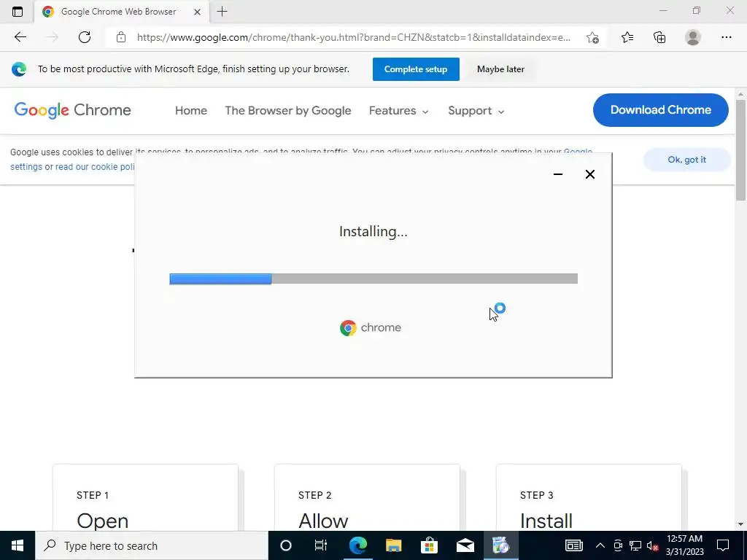Click the page vertical scrollbar thumb

741,150
